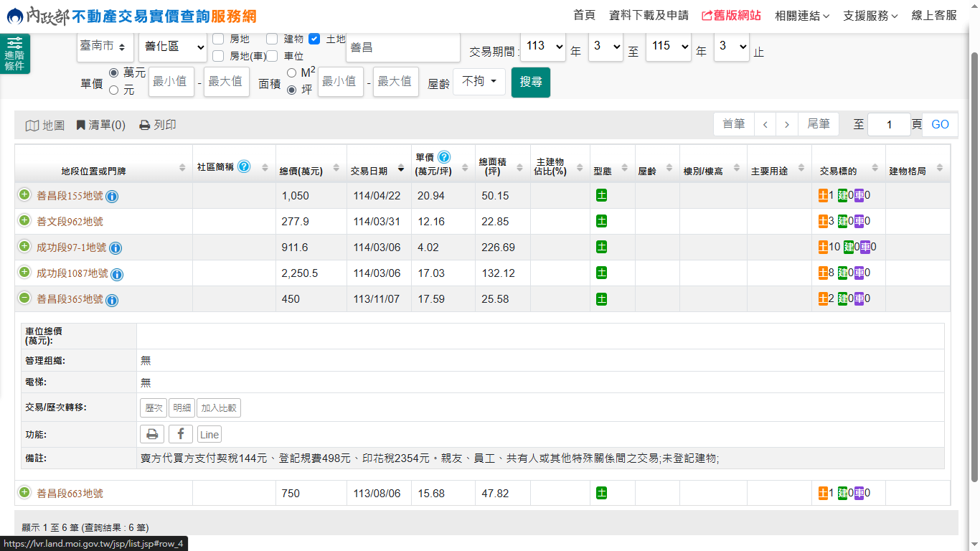Click the help icon next to 單價 header
The width and height of the screenshot is (980, 551).
click(x=444, y=157)
